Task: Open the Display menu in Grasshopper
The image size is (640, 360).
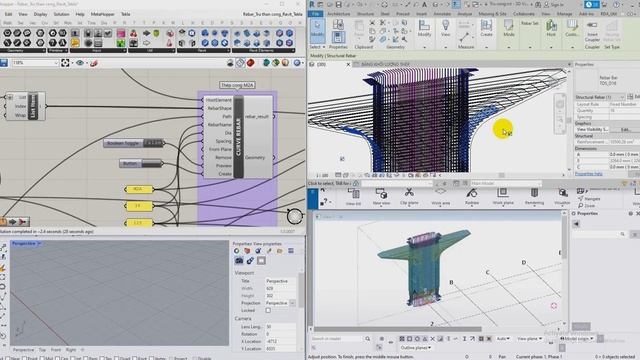Action: [40, 14]
